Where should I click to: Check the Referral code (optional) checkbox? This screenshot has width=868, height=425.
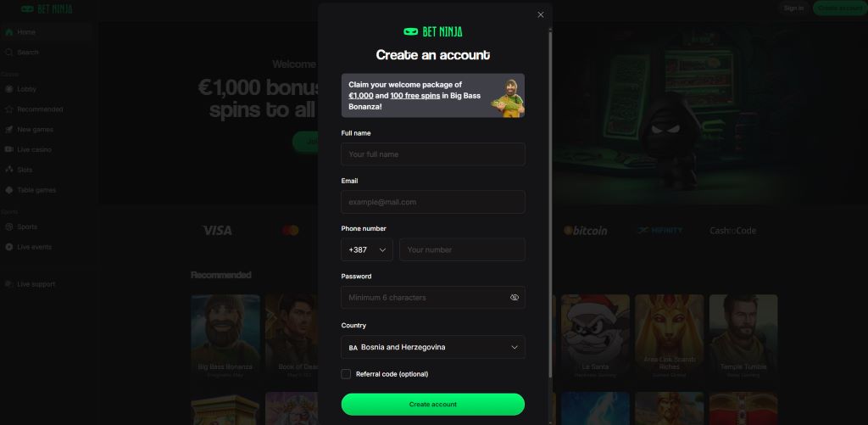point(346,374)
